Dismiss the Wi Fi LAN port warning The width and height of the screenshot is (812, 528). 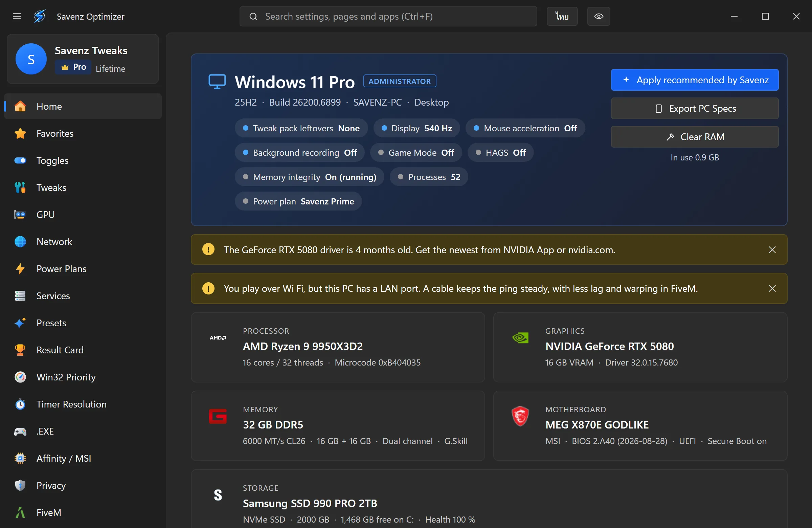click(x=772, y=288)
